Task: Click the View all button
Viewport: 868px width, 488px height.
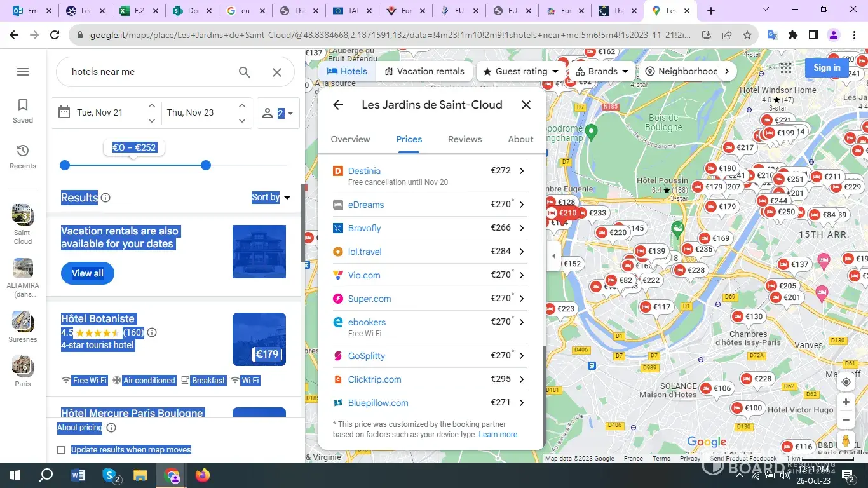Action: [x=88, y=273]
